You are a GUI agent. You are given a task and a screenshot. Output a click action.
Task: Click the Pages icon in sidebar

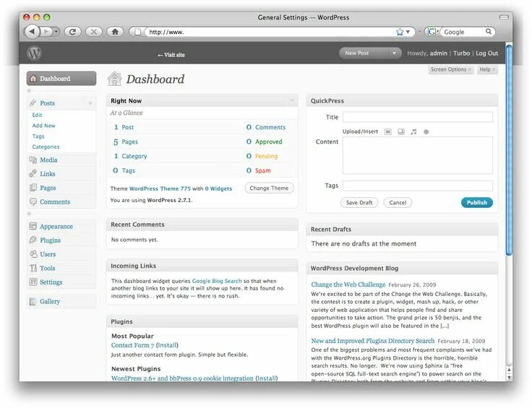(x=33, y=188)
